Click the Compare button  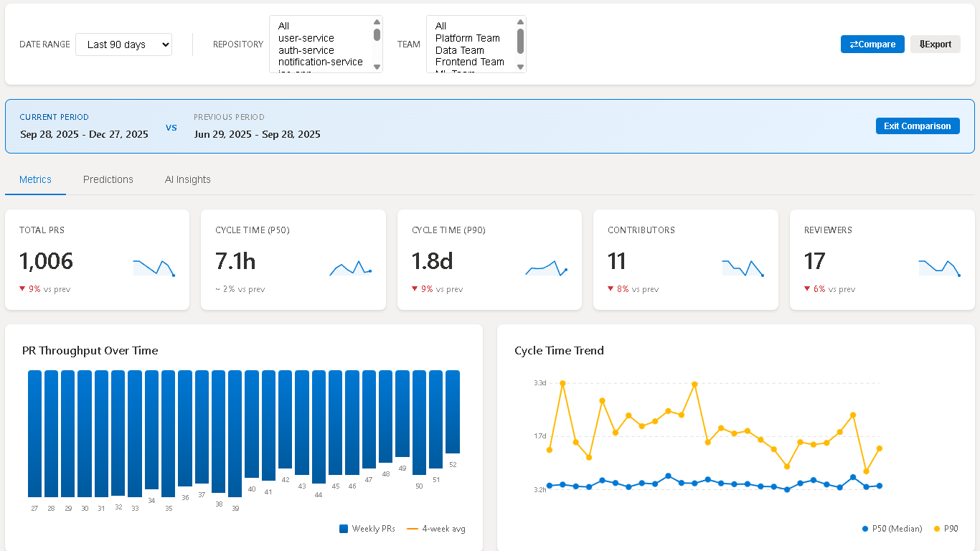pyautogui.click(x=872, y=44)
